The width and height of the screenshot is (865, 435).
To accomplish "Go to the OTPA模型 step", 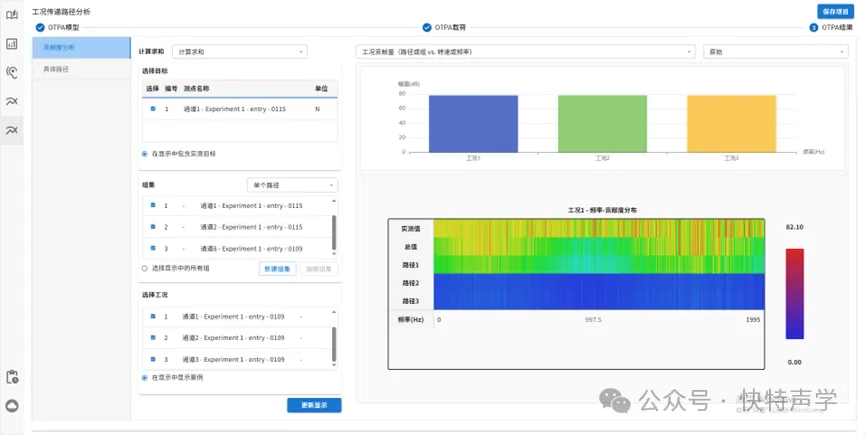I will [x=63, y=28].
